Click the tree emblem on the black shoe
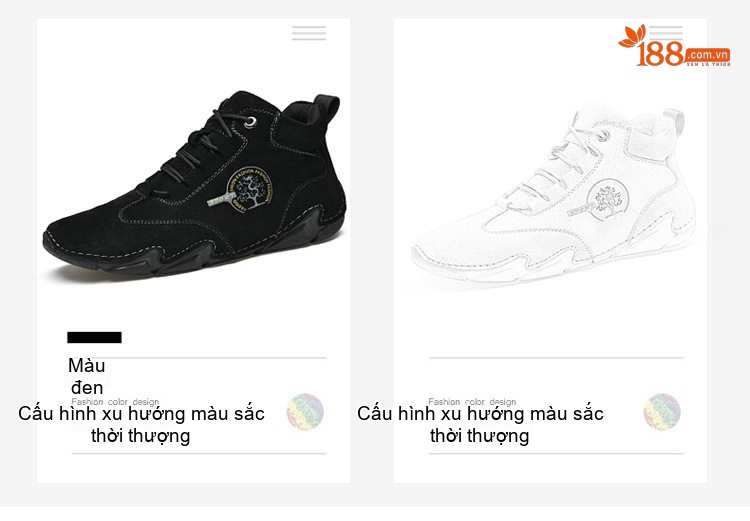The width and height of the screenshot is (750, 521). (x=249, y=189)
